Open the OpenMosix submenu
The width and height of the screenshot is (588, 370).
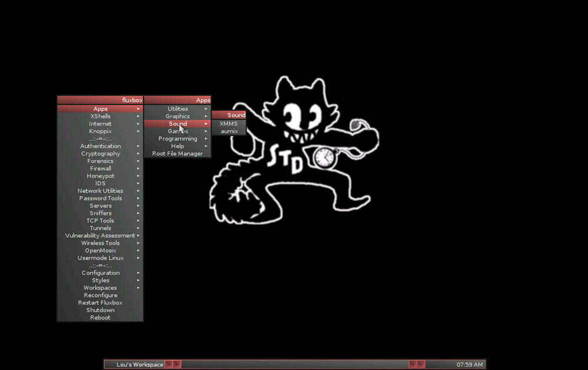point(100,251)
